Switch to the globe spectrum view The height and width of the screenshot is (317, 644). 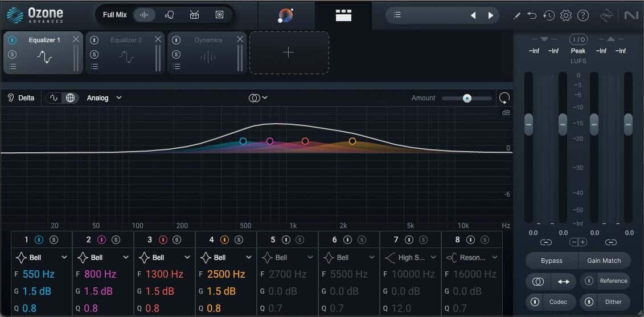coord(70,98)
